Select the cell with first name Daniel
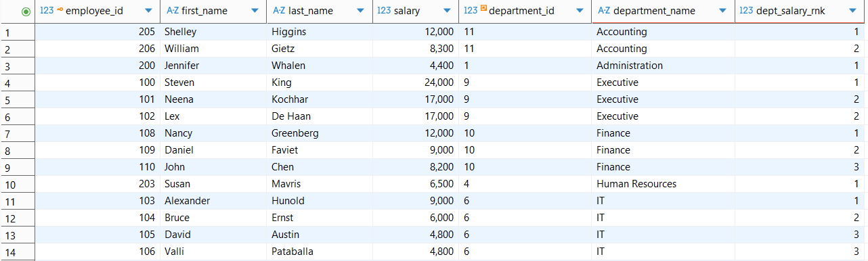The height and width of the screenshot is (261, 868). click(x=213, y=150)
